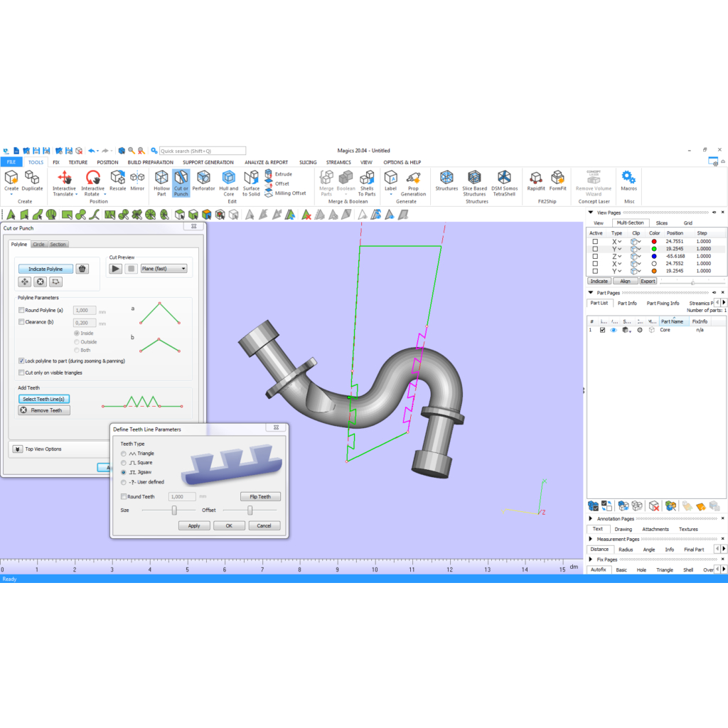This screenshot has width=728, height=728.
Task: Open the Hull and Core tool
Action: point(228,178)
